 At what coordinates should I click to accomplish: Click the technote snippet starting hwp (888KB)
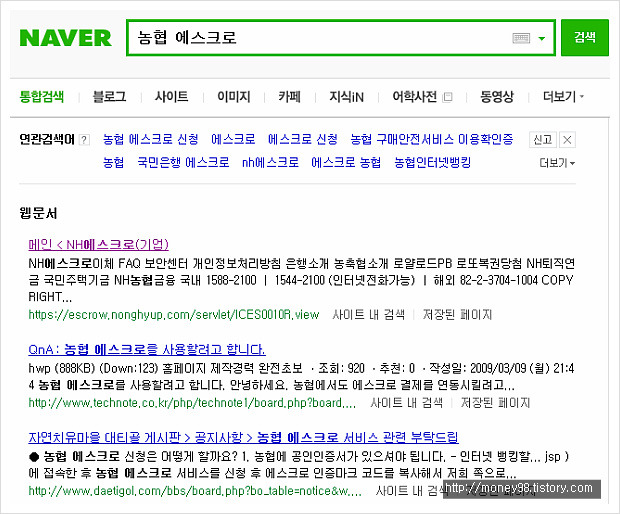pyautogui.click(x=301, y=377)
